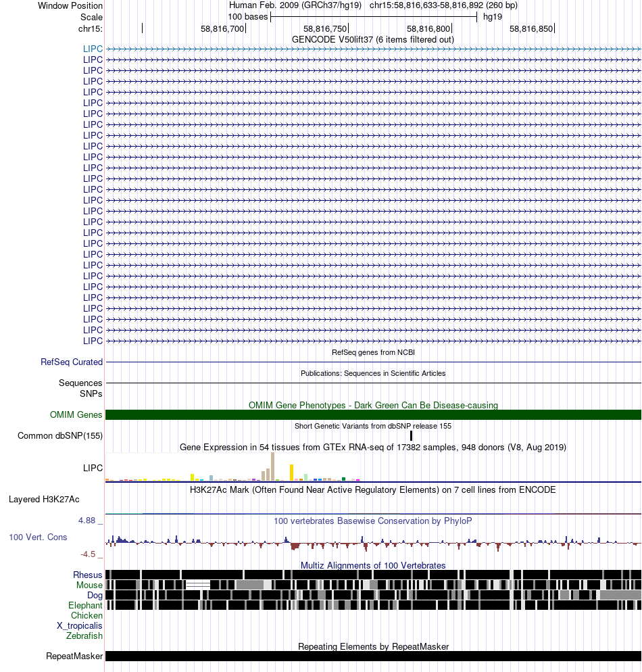
Task: Click the 'Window Position' track label
Action: pos(70,5)
